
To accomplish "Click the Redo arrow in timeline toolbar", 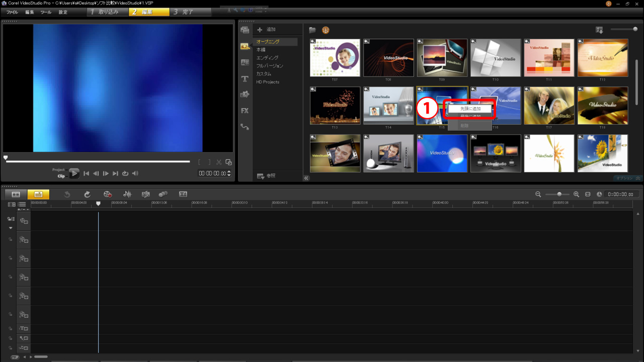I will click(x=87, y=194).
